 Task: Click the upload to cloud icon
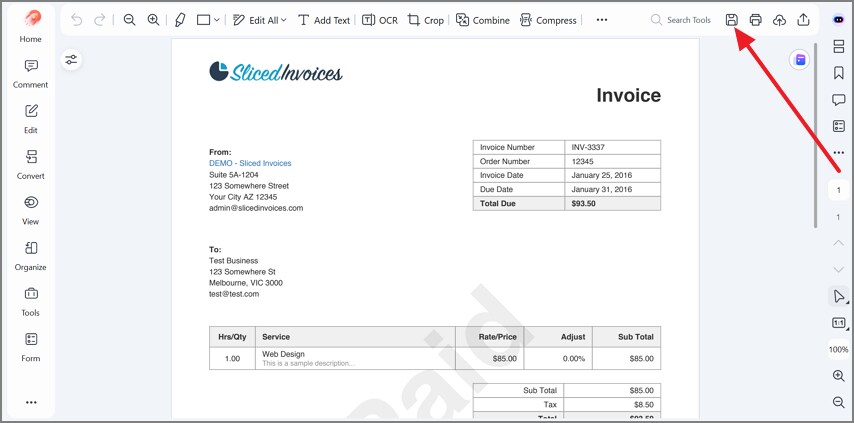click(x=779, y=20)
